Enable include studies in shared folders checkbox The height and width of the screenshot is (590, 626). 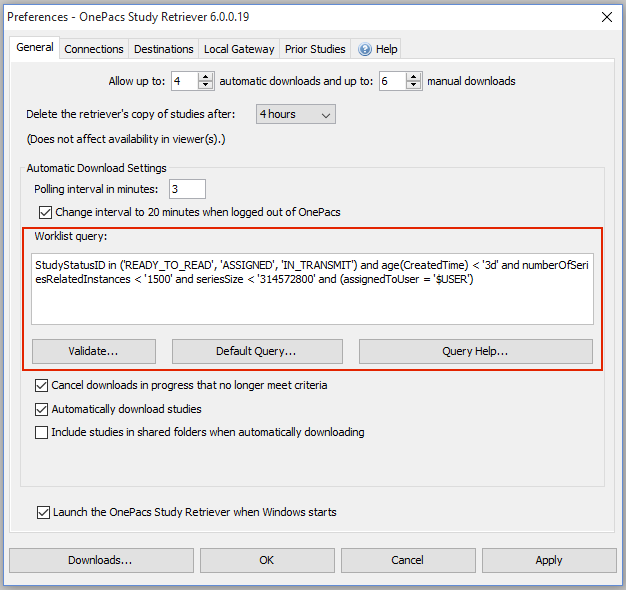coord(42,432)
